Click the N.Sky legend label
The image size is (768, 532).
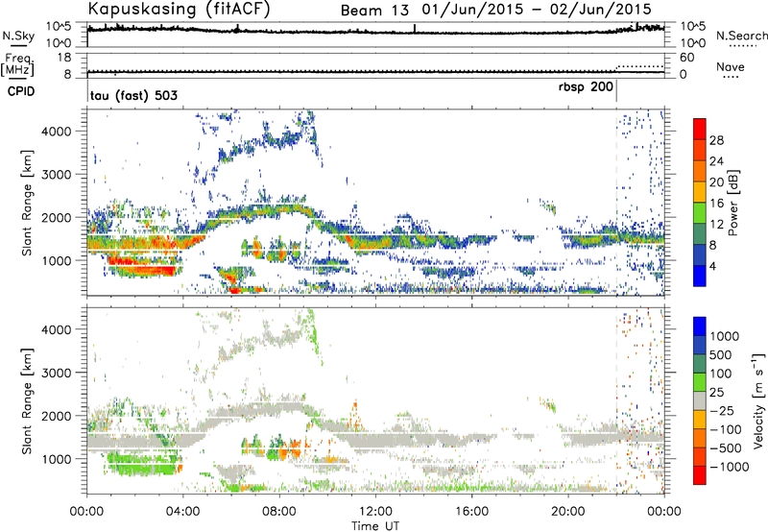(x=18, y=36)
